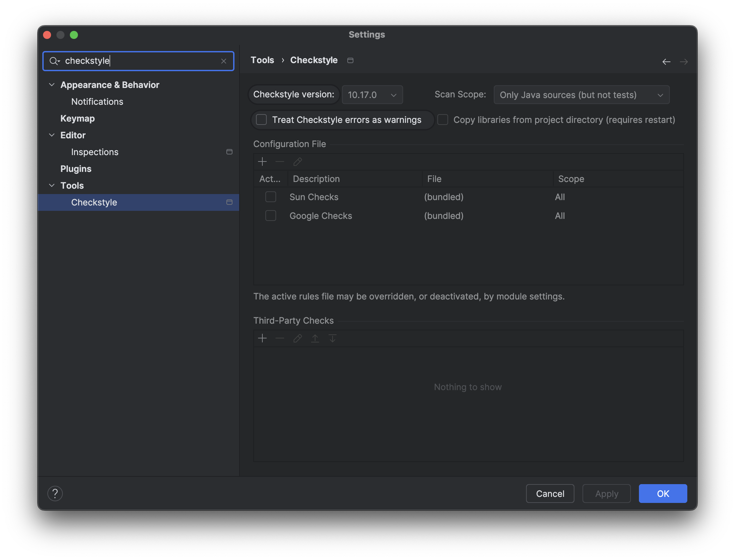735x560 pixels.
Task: Select Keymap in the settings tree
Action: (78, 119)
